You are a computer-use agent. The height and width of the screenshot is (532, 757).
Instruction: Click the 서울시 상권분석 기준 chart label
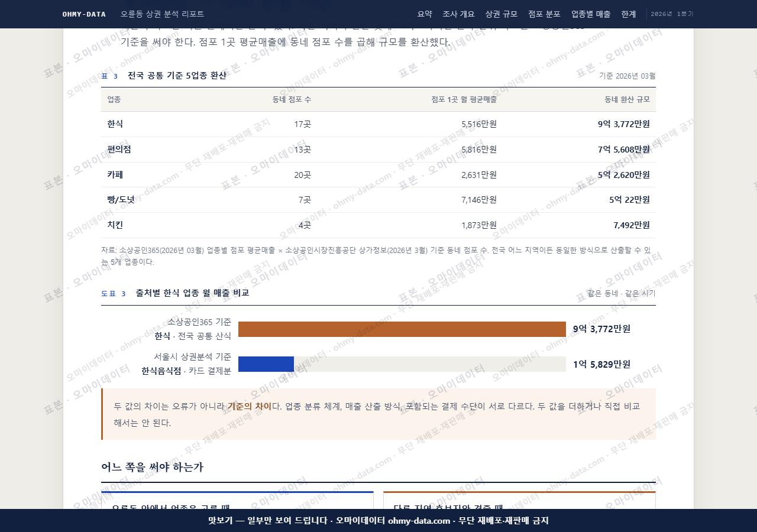click(193, 357)
